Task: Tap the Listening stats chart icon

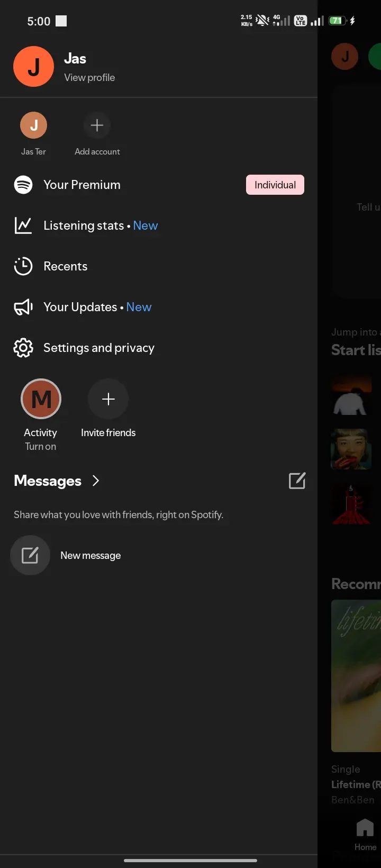Action: pyautogui.click(x=23, y=225)
